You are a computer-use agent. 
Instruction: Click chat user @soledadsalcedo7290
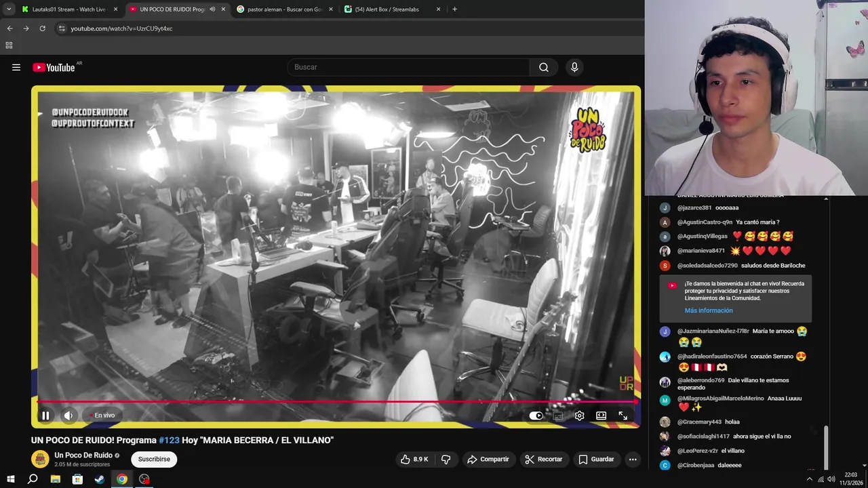point(707,266)
